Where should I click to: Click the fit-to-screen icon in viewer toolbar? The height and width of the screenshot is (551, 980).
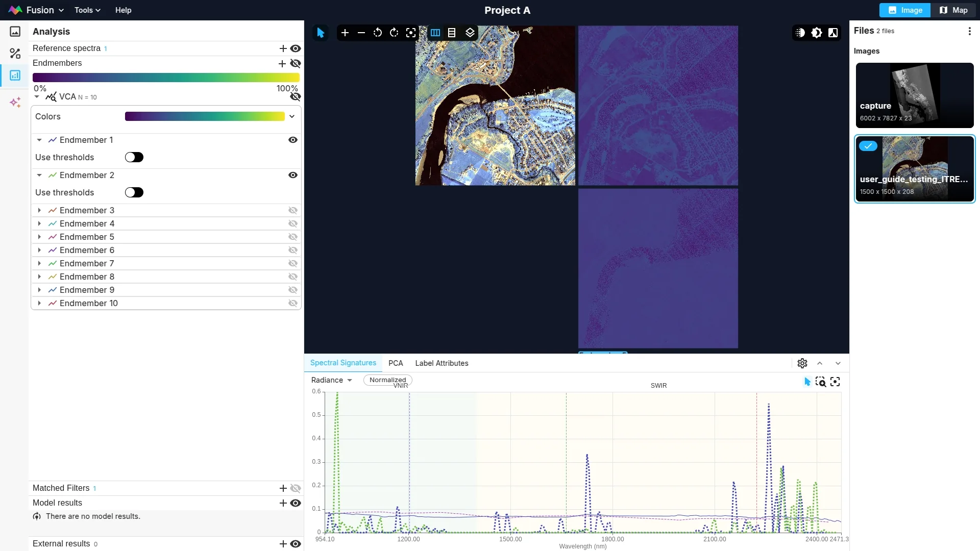coord(411,33)
